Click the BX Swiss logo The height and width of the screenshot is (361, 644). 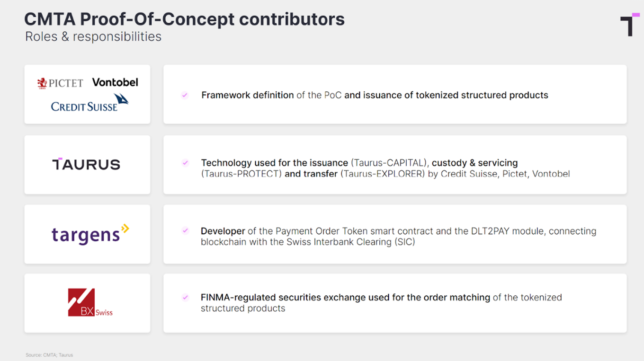[90, 302]
